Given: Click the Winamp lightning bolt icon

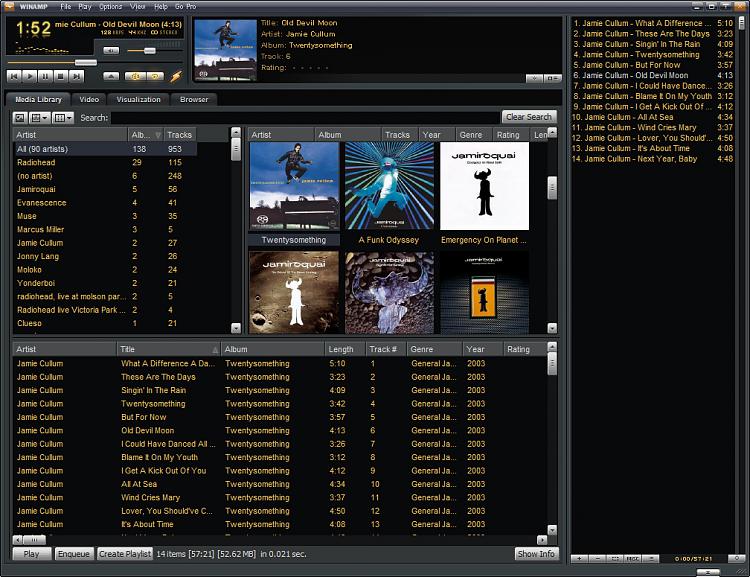Looking at the screenshot, I should click(176, 76).
